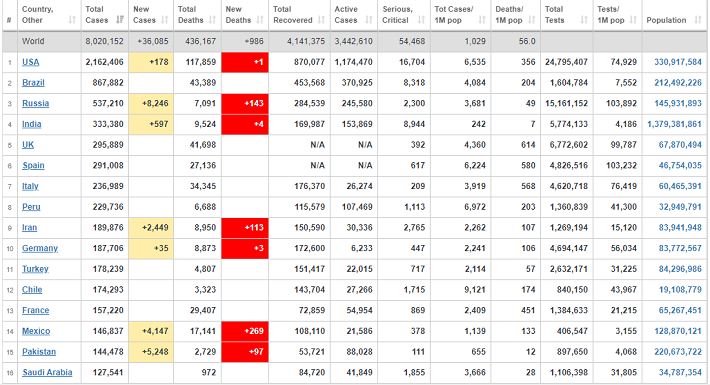Select UK Deaths/1M pop value 614

click(528, 145)
